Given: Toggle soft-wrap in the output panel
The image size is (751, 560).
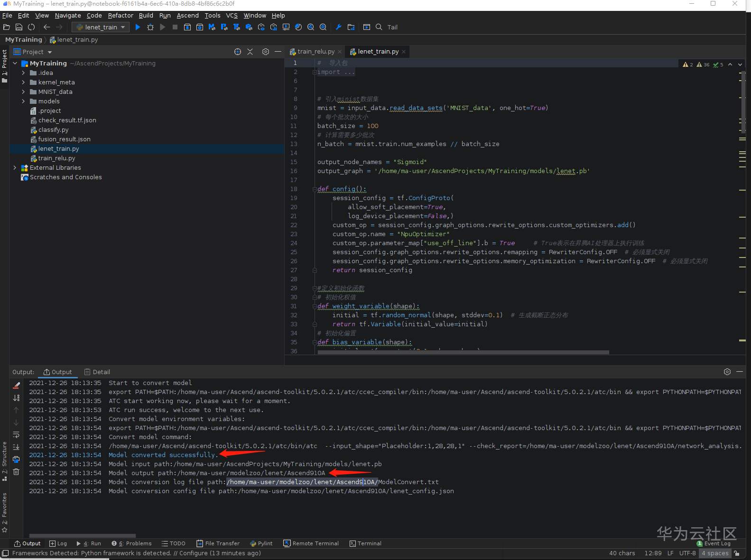Looking at the screenshot, I should pyautogui.click(x=16, y=435).
